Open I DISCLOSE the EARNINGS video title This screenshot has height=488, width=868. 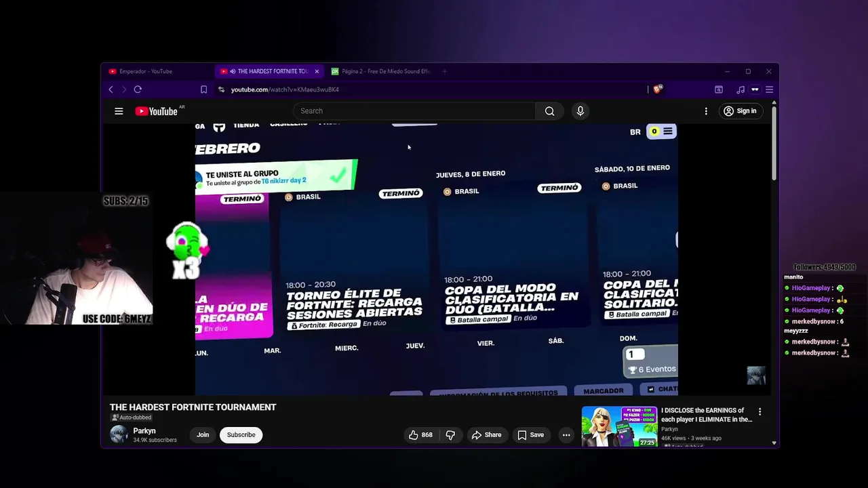tap(707, 415)
